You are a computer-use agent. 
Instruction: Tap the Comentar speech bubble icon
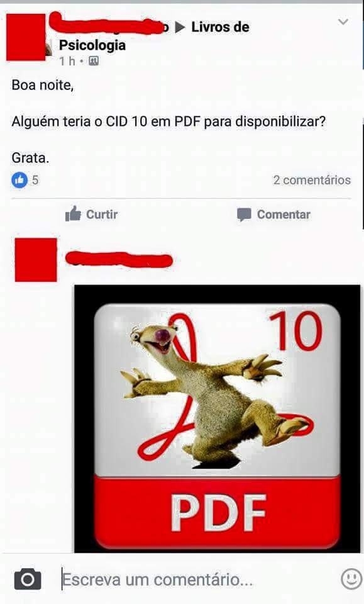(244, 215)
